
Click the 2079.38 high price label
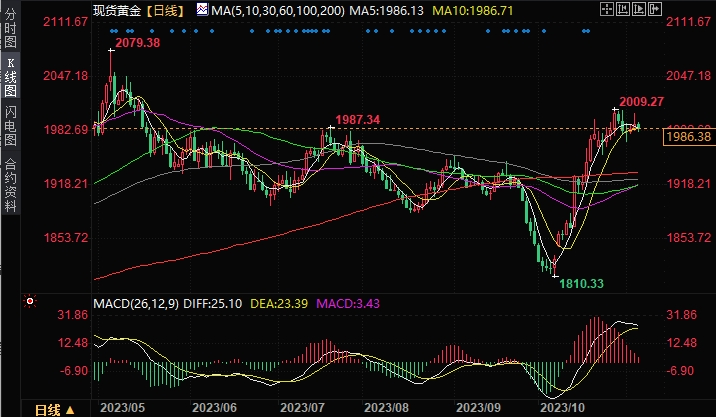click(137, 43)
